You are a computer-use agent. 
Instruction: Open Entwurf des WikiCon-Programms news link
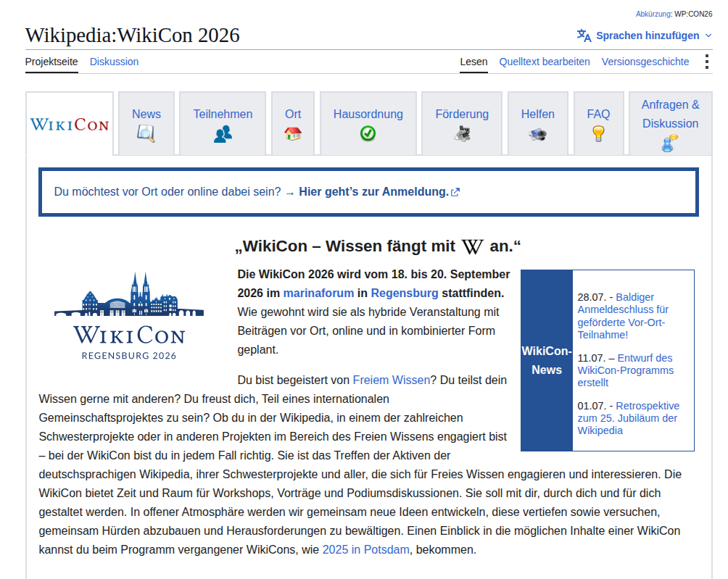625,370
